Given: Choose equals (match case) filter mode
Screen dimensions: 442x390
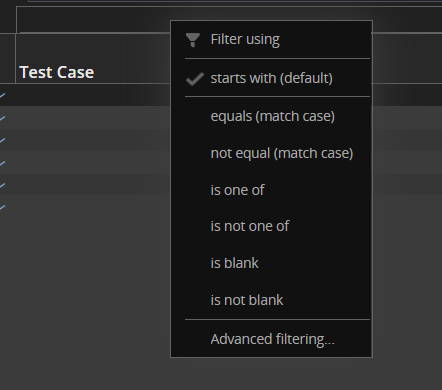Looking at the screenshot, I should coord(272,116).
